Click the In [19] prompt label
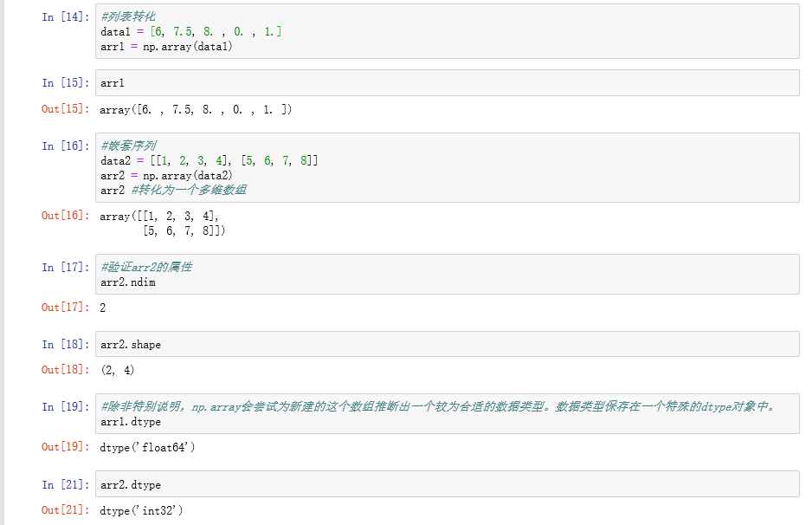 (65, 407)
